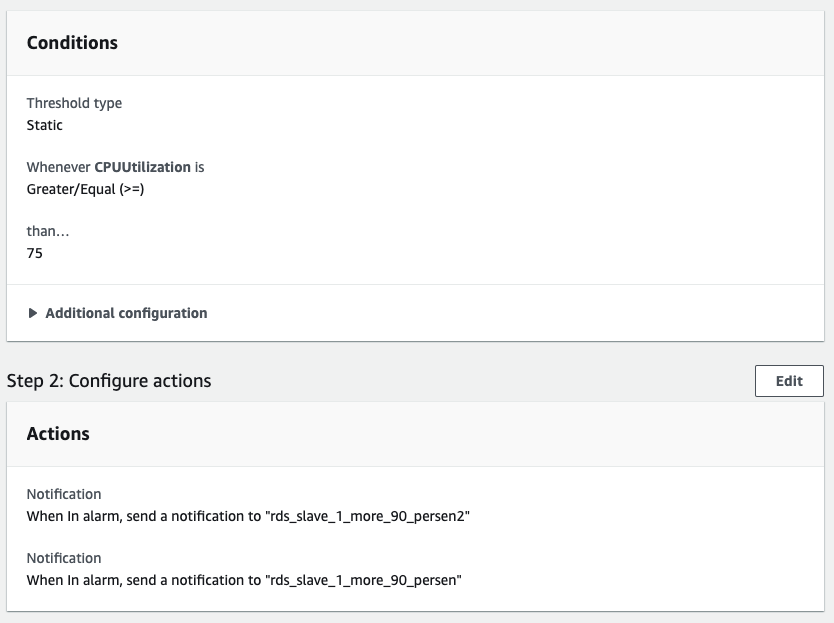Image resolution: width=834 pixels, height=623 pixels.
Task: Click the Edit button for Step 2
Action: [x=789, y=381]
